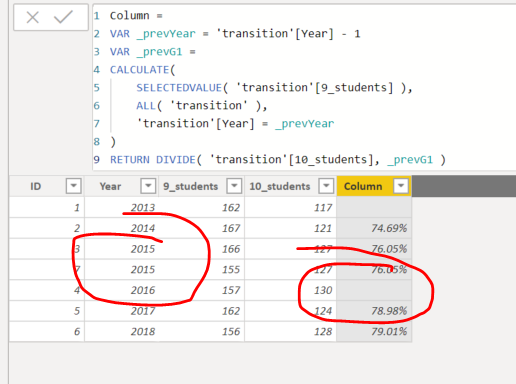Select ID cell 1
This screenshot has width=516, height=384.
tap(47, 207)
